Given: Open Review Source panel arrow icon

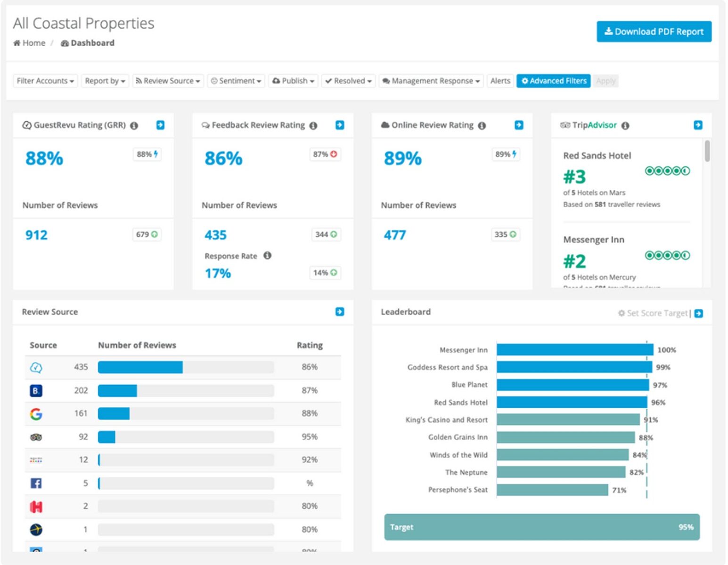Looking at the screenshot, I should click(x=340, y=312).
